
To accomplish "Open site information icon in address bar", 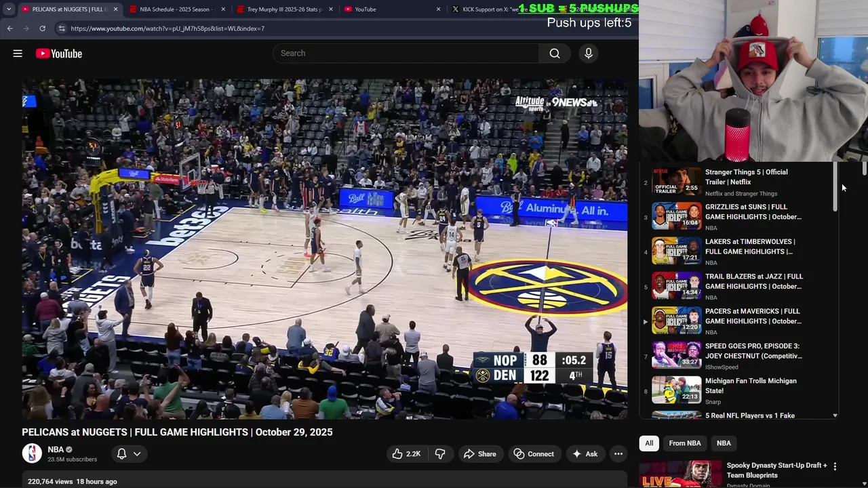I will 62,28.
